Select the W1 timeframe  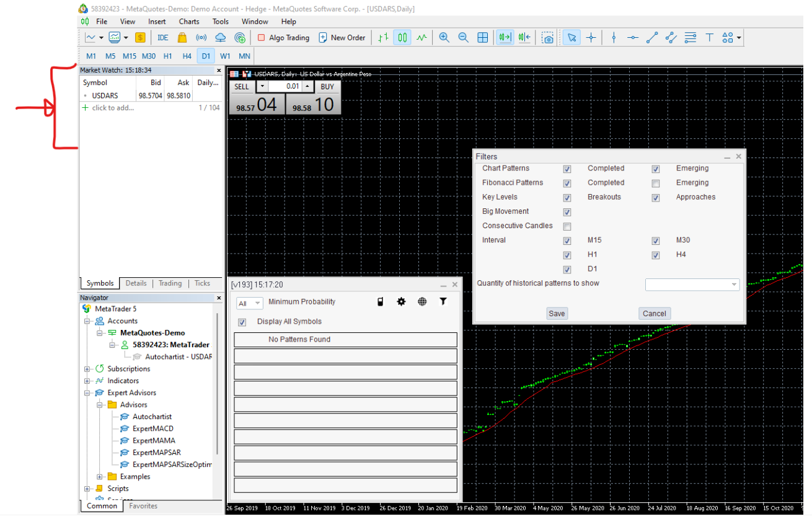tap(225, 56)
